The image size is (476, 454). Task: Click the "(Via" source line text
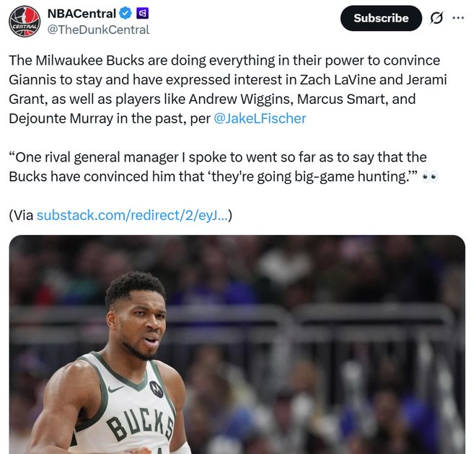click(x=21, y=215)
